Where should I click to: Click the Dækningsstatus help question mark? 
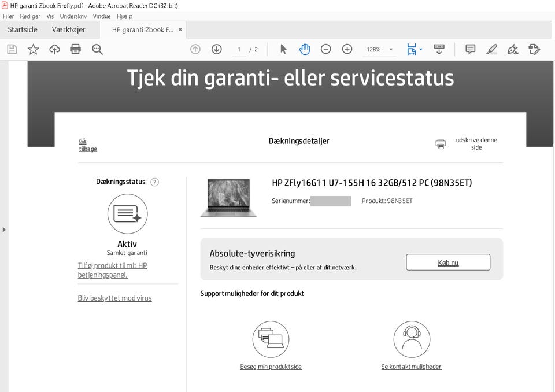(155, 182)
